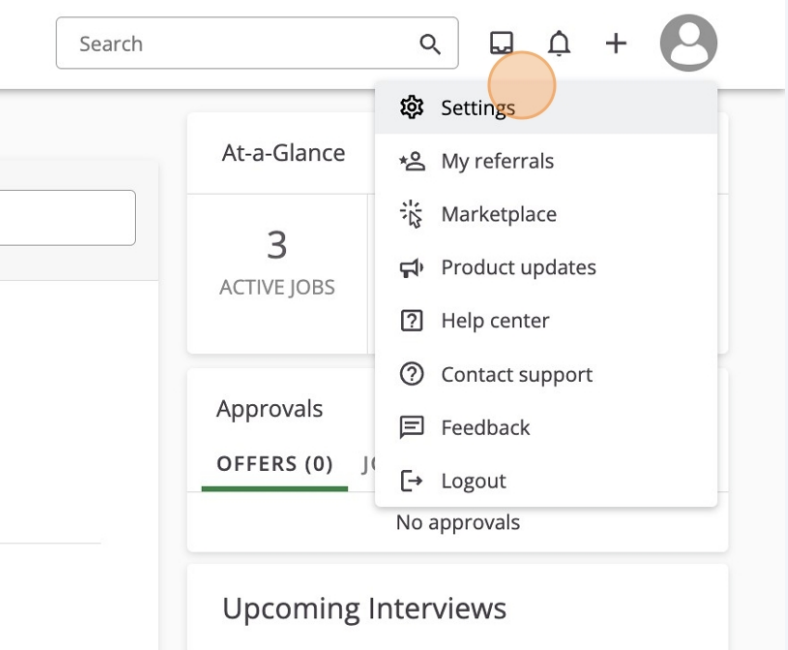Select Settings in the dropdown menu
788x650 pixels.
point(546,107)
